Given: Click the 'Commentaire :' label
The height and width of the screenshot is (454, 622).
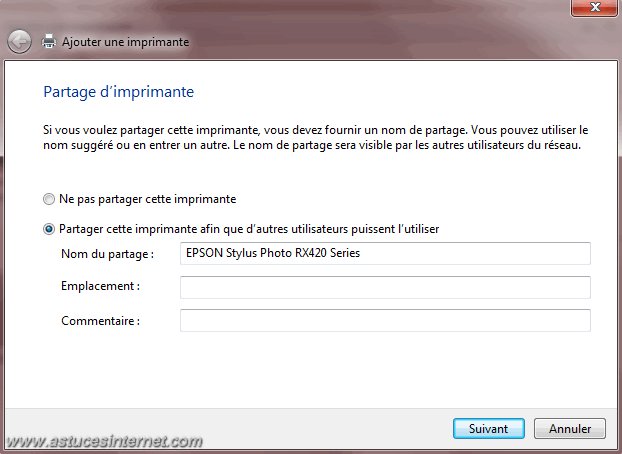Looking at the screenshot, I should [x=100, y=321].
